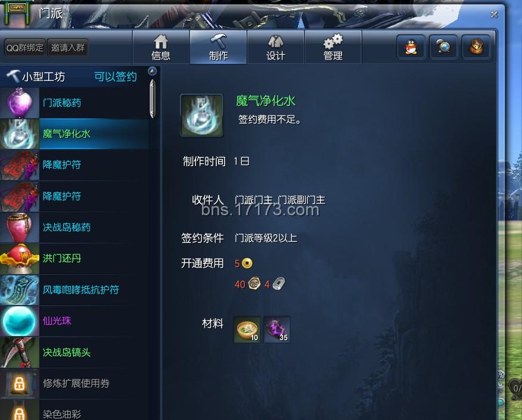Click the QQ群绑定 button
This screenshot has height=420, width=522.
point(24,48)
